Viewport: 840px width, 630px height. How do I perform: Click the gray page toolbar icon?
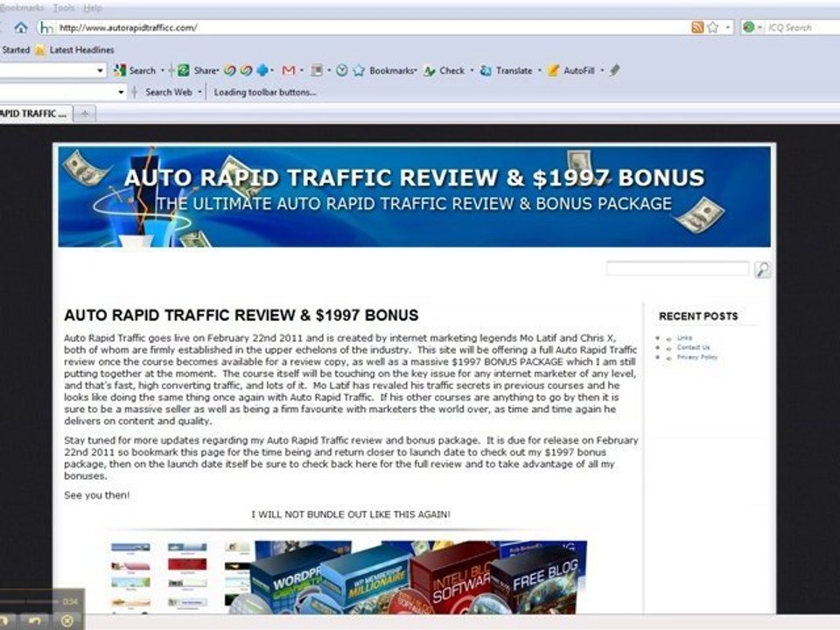click(317, 70)
